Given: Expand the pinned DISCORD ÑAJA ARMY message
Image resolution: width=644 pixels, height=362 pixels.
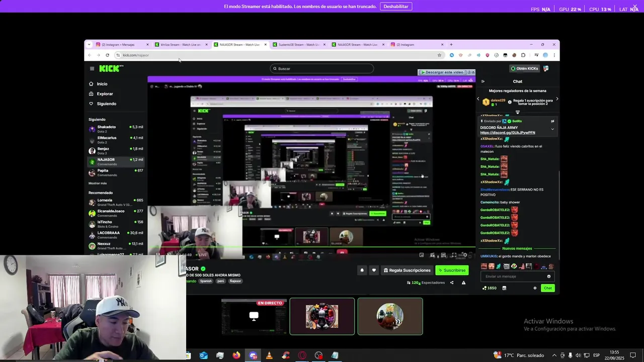Looking at the screenshot, I should click(x=552, y=129).
